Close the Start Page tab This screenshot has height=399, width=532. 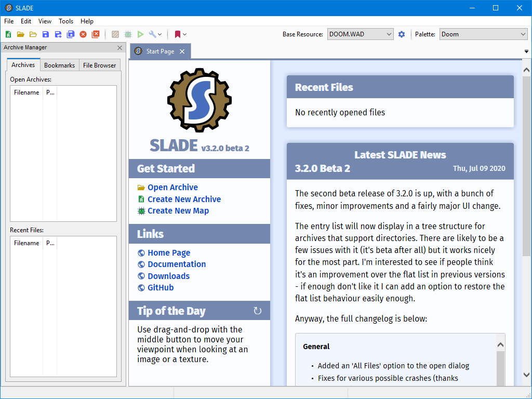point(182,51)
